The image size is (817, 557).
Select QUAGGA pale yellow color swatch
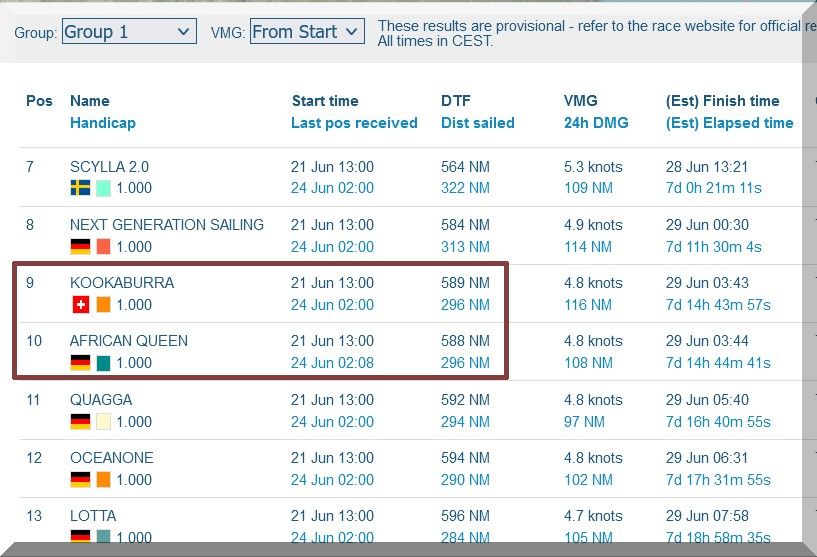click(x=103, y=422)
